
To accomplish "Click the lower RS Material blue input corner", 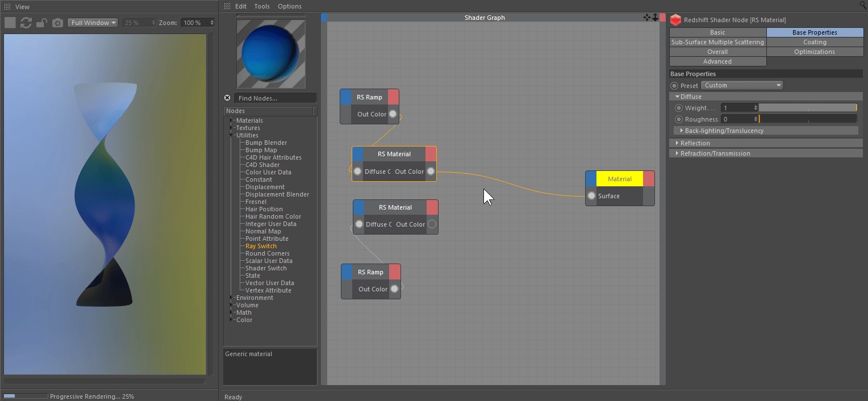I will click(x=358, y=207).
